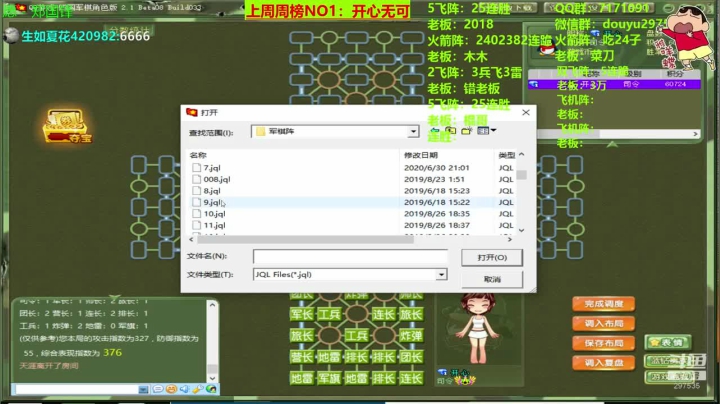
Task: Click the rank badge icon under avatar
Action: tap(465, 380)
